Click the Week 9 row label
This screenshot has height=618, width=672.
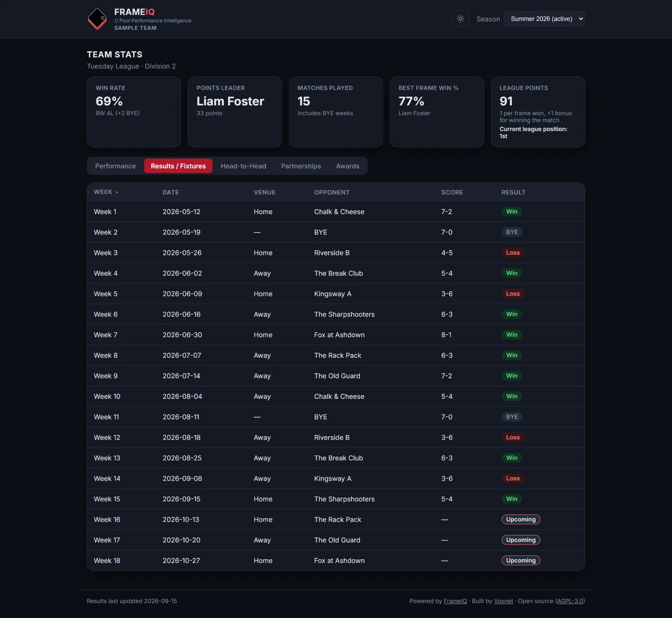tap(105, 376)
